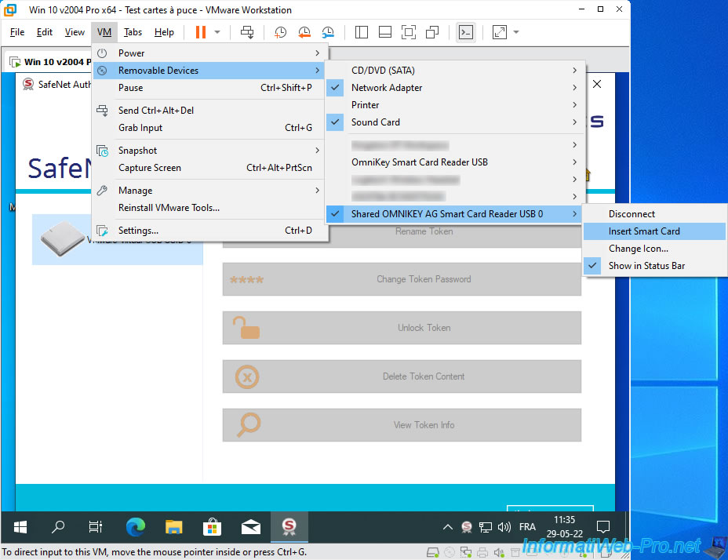Expand the Snapshot submenu

(210, 151)
